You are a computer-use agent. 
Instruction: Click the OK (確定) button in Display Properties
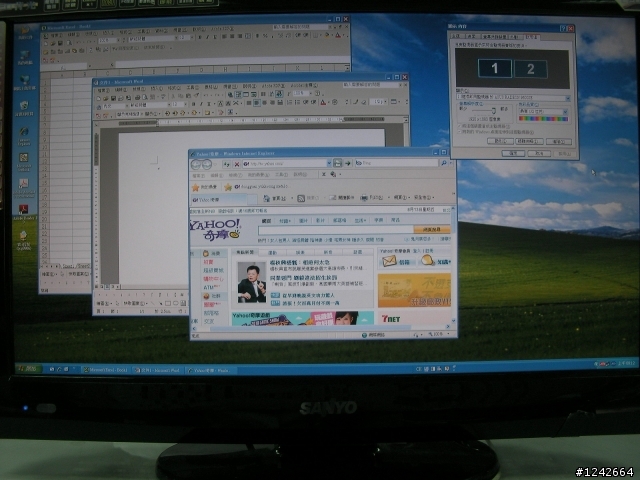(x=513, y=153)
